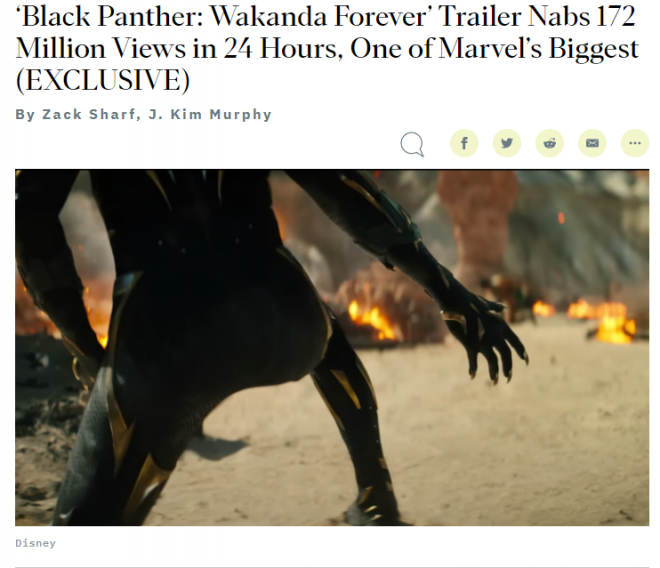The image size is (660, 568).
Task: Click the sandy ground in the photo foreground
Action: (484, 455)
